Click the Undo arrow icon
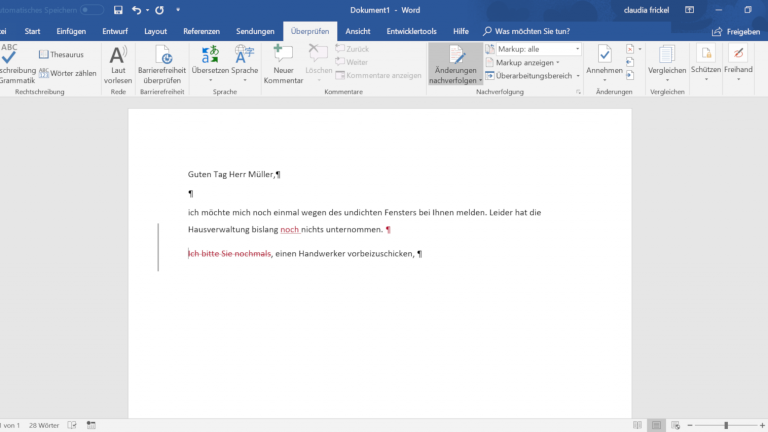The image size is (768, 432). click(137, 10)
